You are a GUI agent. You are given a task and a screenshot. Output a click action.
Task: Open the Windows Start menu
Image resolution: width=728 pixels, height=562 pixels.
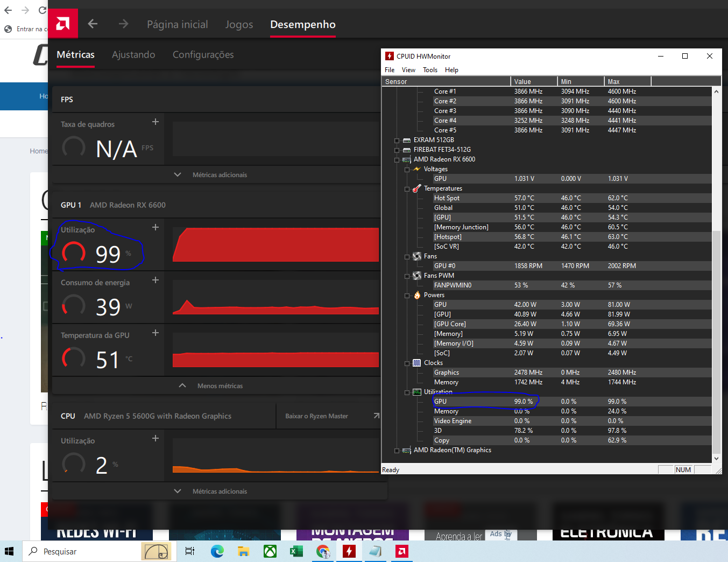click(9, 551)
